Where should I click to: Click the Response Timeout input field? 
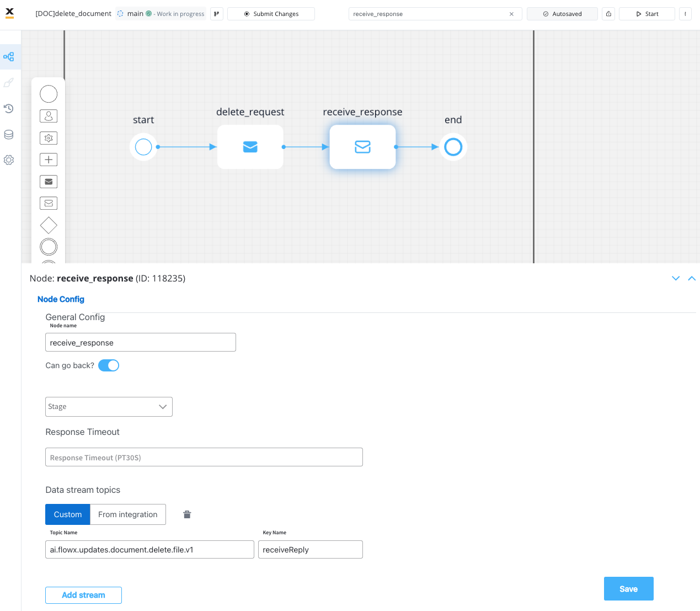click(204, 457)
